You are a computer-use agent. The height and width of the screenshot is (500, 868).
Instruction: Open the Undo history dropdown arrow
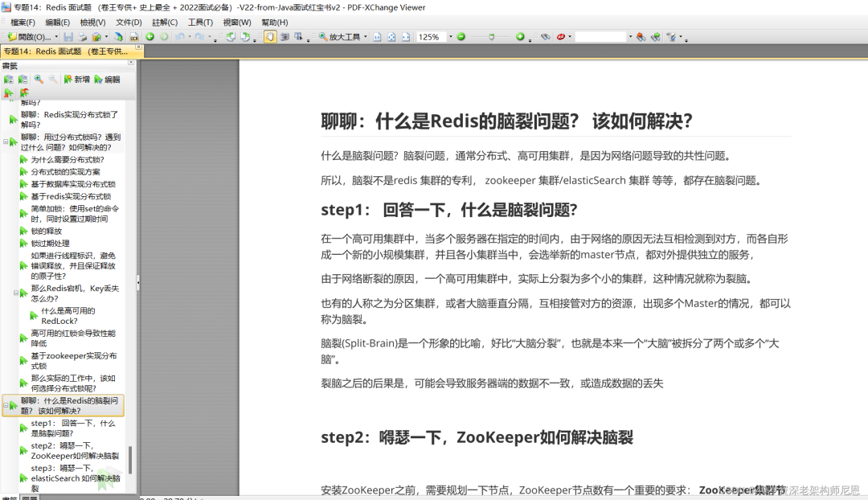(190, 37)
